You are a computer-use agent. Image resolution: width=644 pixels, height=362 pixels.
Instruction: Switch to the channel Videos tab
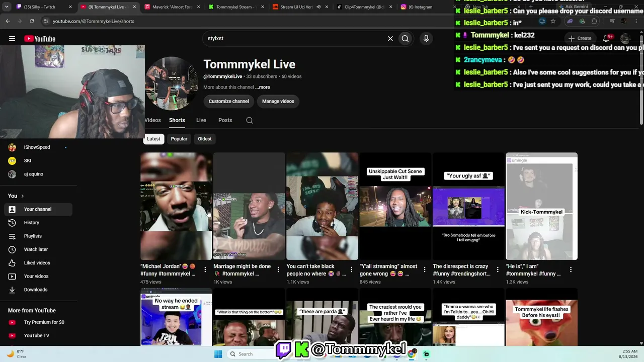click(152, 120)
